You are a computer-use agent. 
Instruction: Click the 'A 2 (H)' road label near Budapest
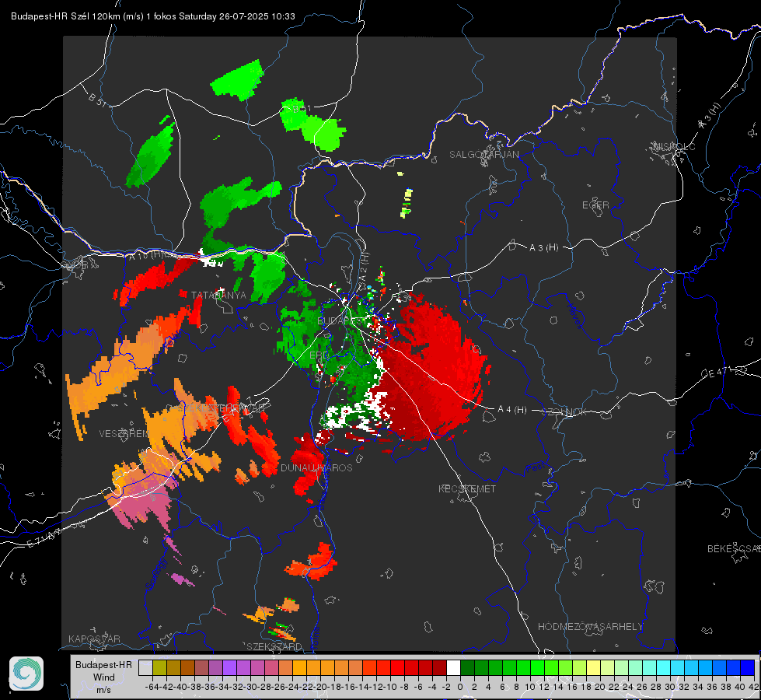(x=364, y=268)
